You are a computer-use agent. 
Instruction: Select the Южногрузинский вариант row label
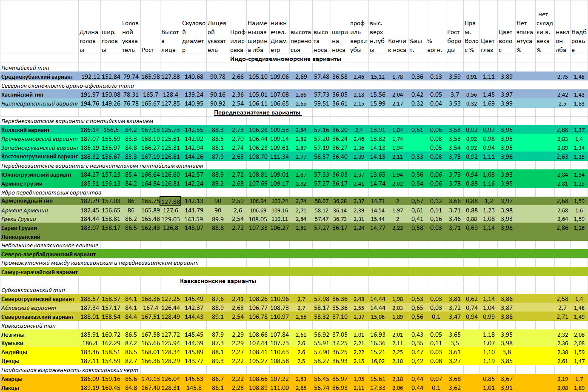tap(37, 175)
